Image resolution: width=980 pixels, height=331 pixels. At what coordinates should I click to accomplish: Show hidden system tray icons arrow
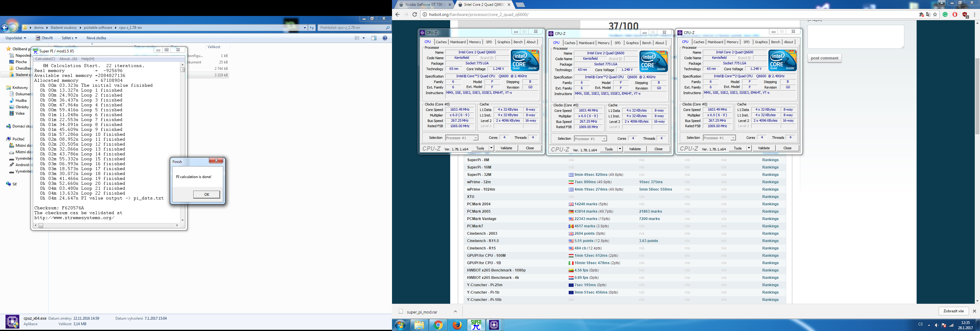[x=929, y=325]
